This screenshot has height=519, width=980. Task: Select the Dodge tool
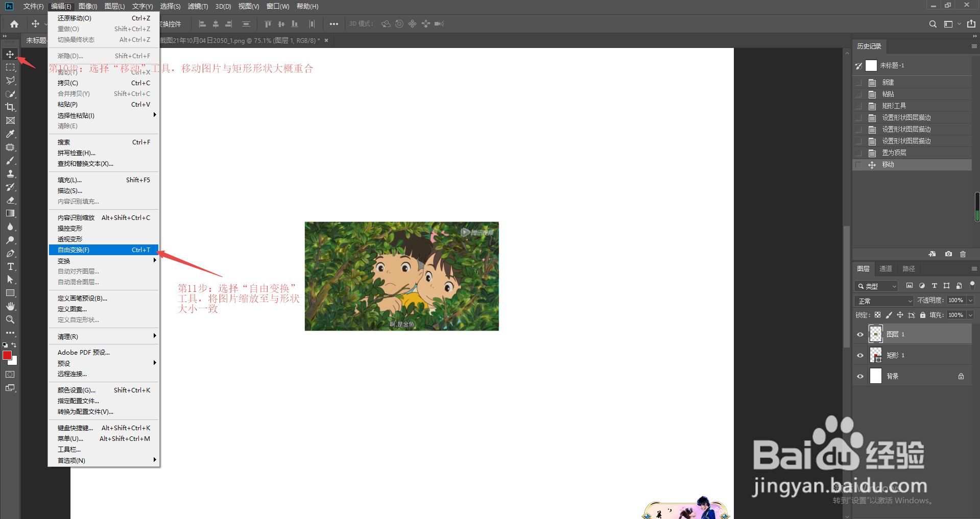[10, 240]
